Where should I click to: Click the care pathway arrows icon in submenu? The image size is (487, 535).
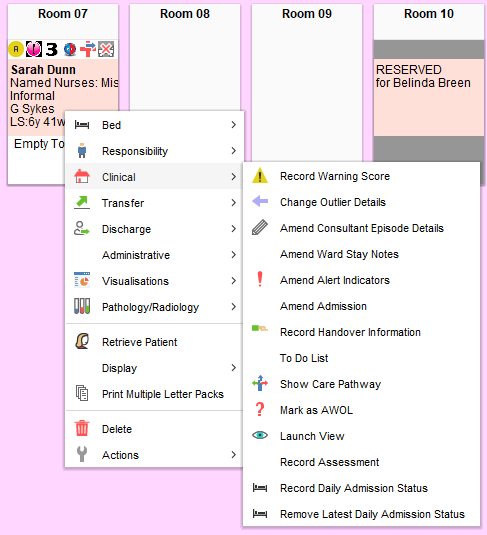(260, 383)
